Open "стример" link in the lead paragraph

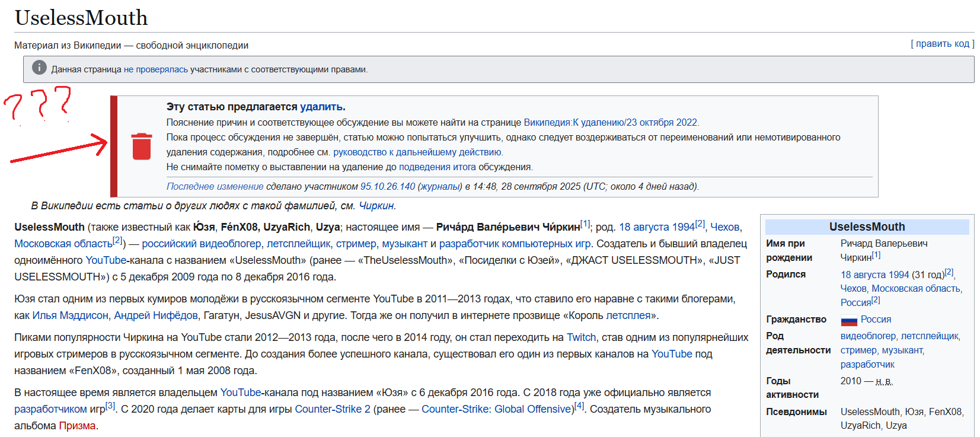[x=356, y=244]
